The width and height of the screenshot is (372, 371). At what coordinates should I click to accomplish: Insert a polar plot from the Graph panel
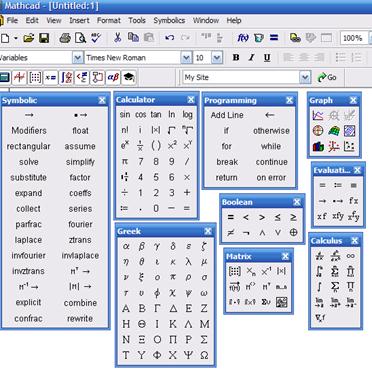tap(318, 131)
